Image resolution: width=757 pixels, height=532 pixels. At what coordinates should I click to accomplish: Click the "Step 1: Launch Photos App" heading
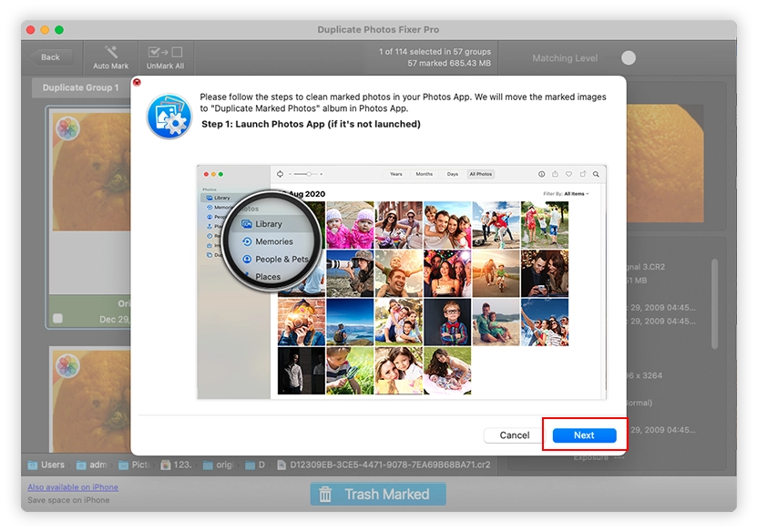pyautogui.click(x=311, y=124)
